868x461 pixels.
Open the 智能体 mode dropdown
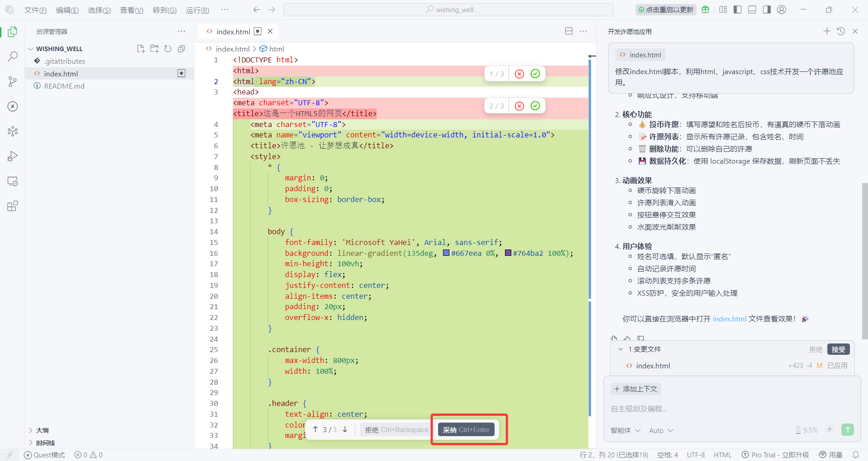626,430
